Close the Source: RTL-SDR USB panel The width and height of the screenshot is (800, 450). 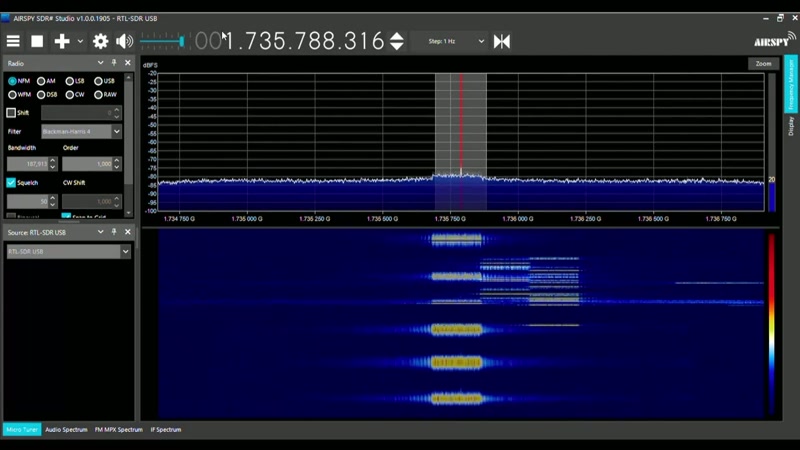pyautogui.click(x=128, y=232)
